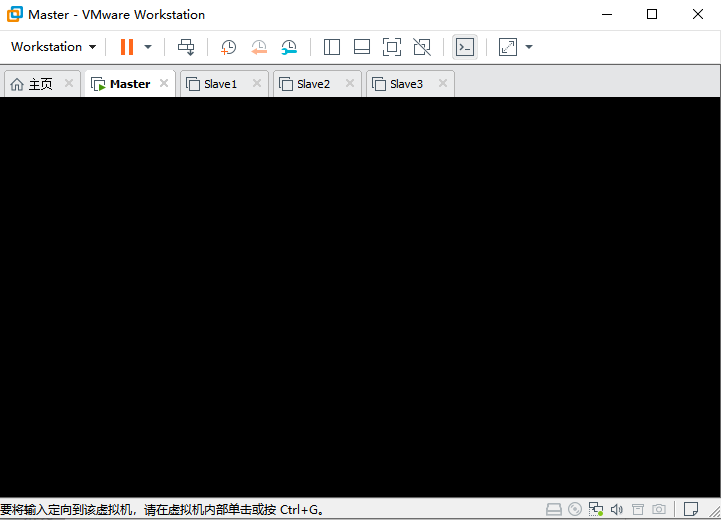Toggle the console view button
The height and width of the screenshot is (521, 722).
pos(465,47)
